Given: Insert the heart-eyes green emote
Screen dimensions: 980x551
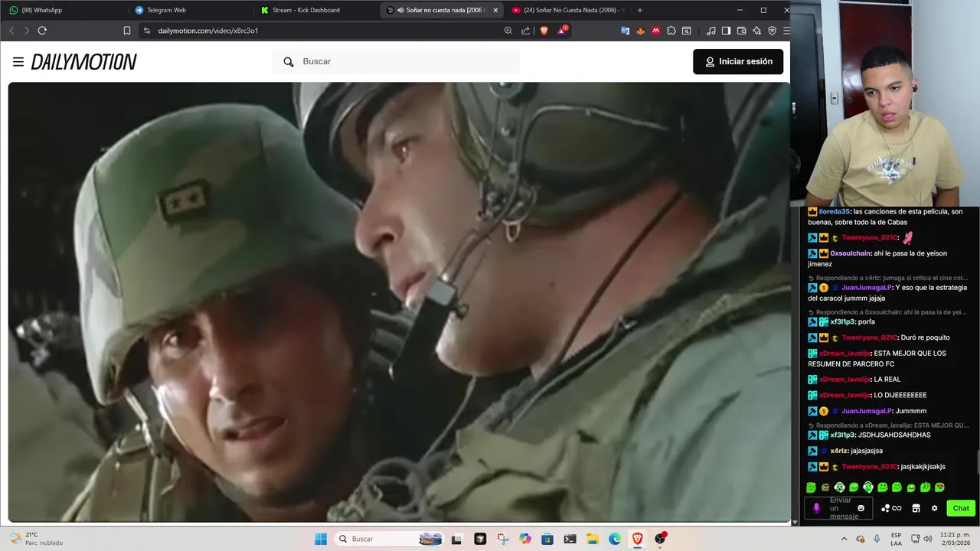Looking at the screenshot, I should point(939,487).
